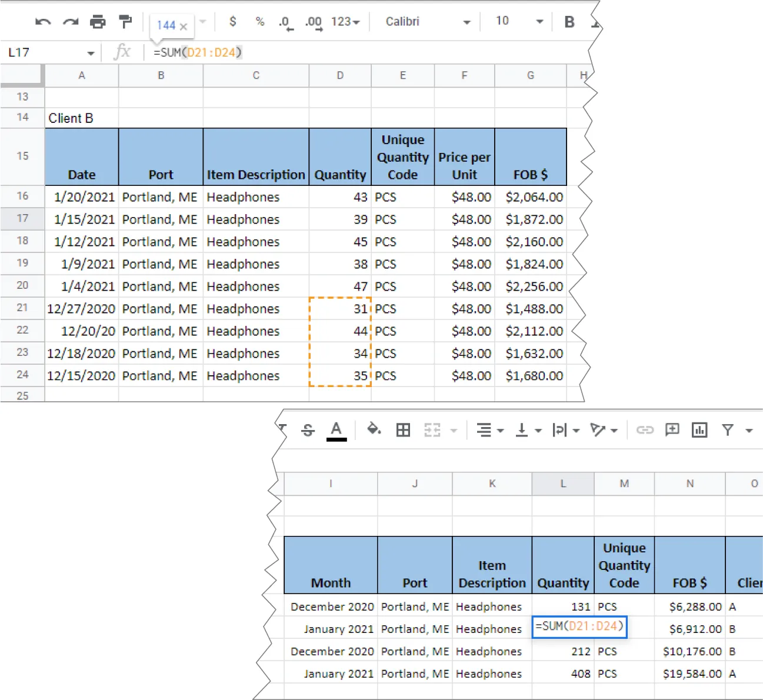The height and width of the screenshot is (700, 763).
Task: Open the font size dropdown
Action: [517, 22]
